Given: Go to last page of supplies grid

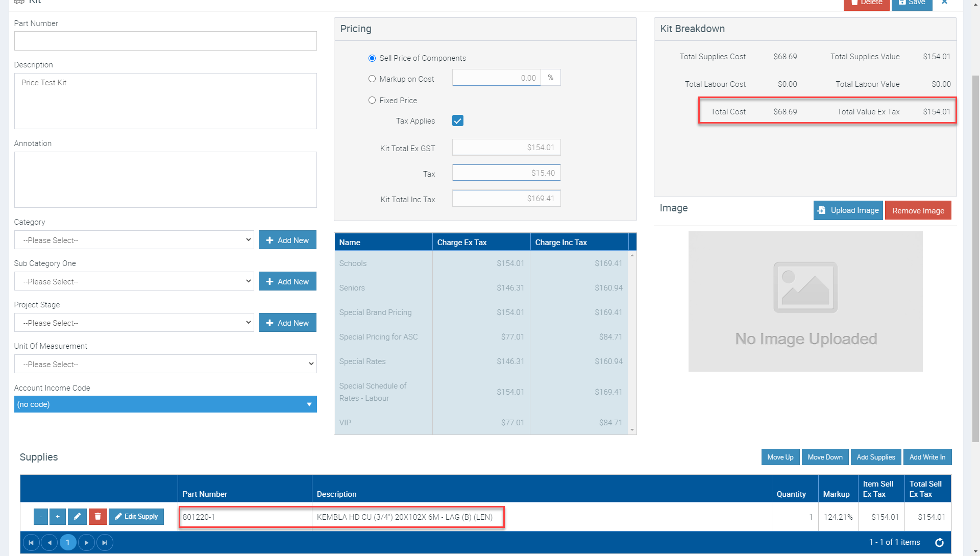Looking at the screenshot, I should pyautogui.click(x=105, y=543).
